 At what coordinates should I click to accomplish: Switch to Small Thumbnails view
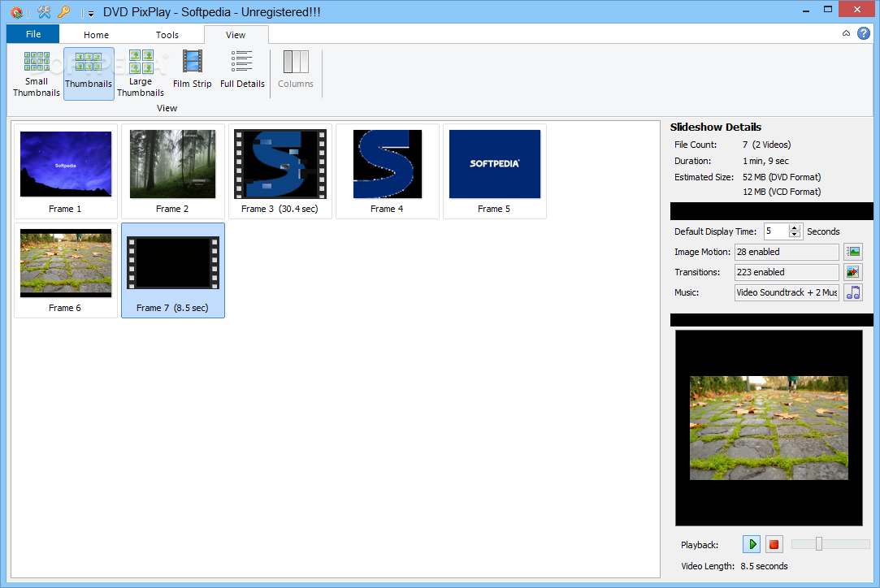pyautogui.click(x=37, y=73)
